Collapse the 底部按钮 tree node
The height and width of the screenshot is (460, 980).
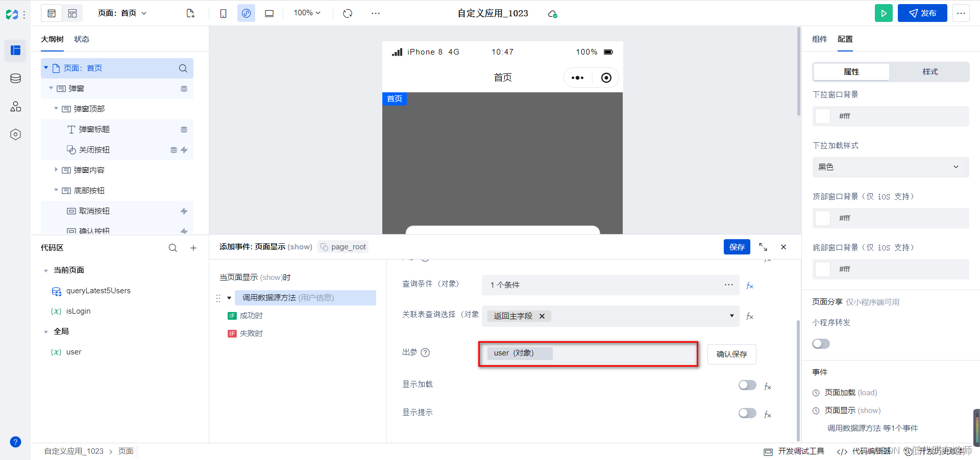(x=56, y=190)
